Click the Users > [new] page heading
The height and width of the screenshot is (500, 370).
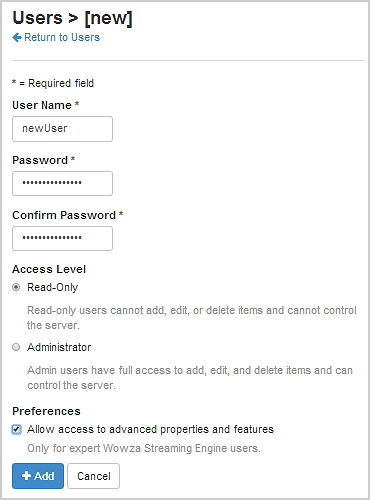(x=72, y=18)
